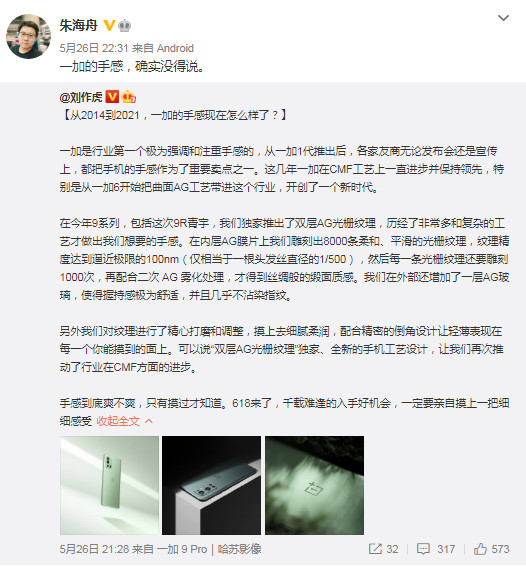Click 刘作虎's gold crown member icon
The image size is (526, 567).
coord(129,97)
